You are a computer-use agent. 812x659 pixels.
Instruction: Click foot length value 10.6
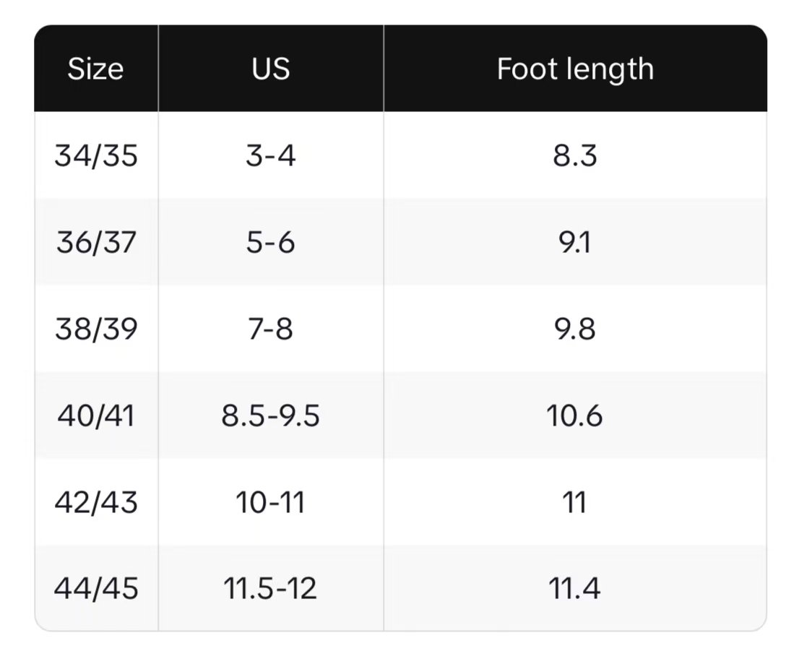pyautogui.click(x=575, y=415)
